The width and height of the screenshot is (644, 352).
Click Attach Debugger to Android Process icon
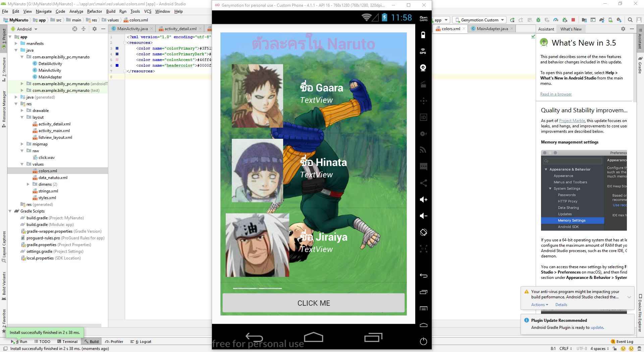pos(565,20)
